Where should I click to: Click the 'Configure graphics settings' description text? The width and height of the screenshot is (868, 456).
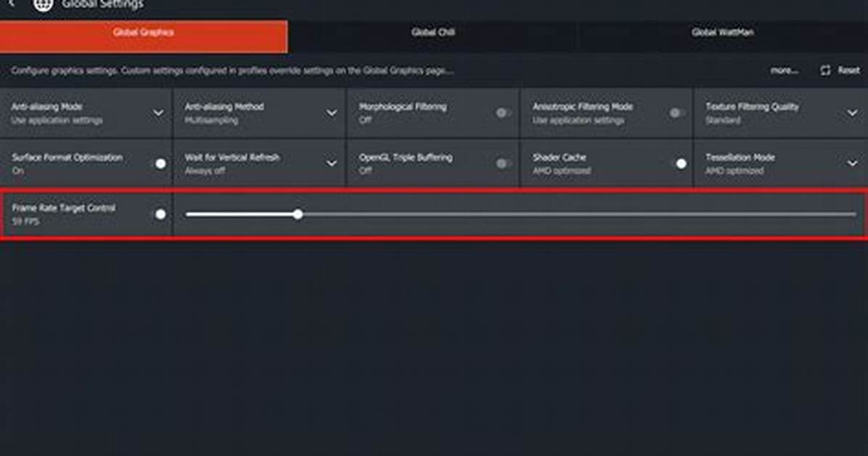232,70
